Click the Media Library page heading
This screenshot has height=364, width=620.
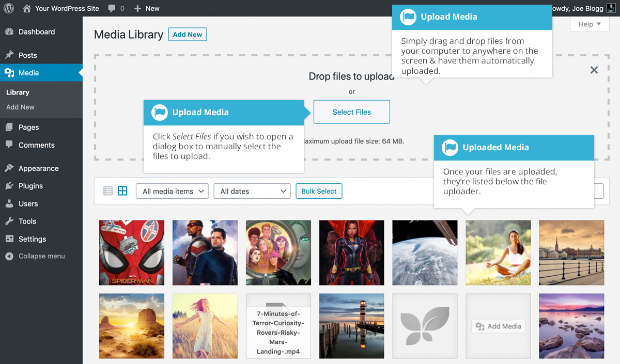[x=129, y=35]
